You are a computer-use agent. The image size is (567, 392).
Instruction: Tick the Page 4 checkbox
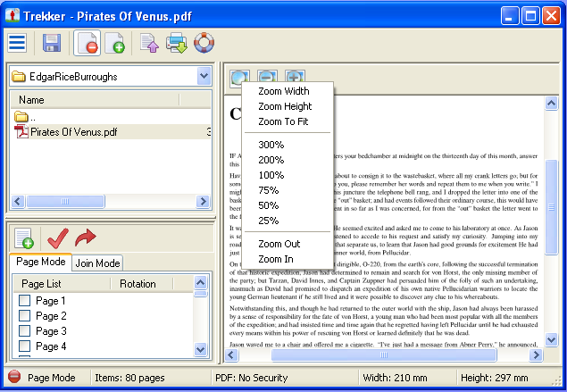pos(25,346)
